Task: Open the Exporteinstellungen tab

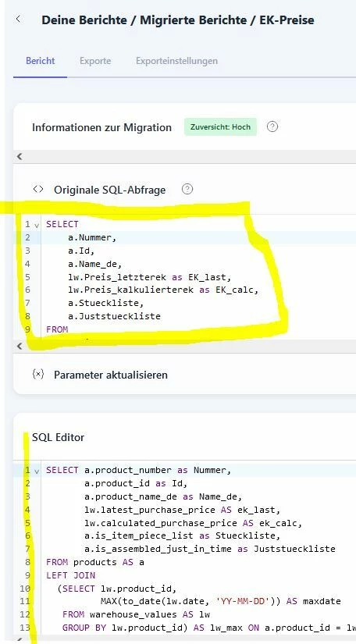Action: tap(176, 61)
